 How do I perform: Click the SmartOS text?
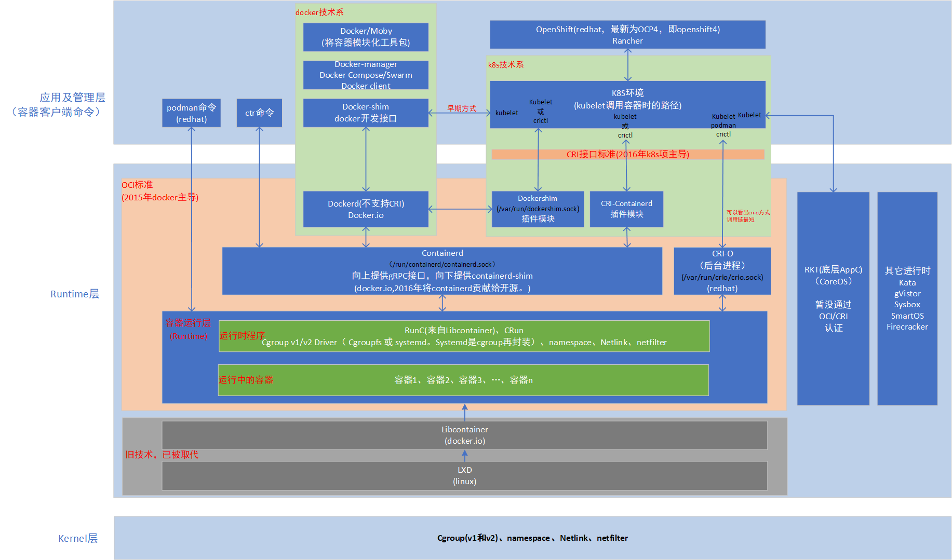coord(907,316)
